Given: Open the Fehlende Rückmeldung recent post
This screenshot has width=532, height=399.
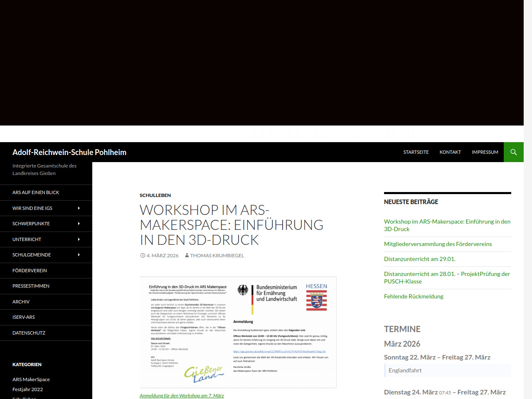Looking at the screenshot, I should 414,296.
